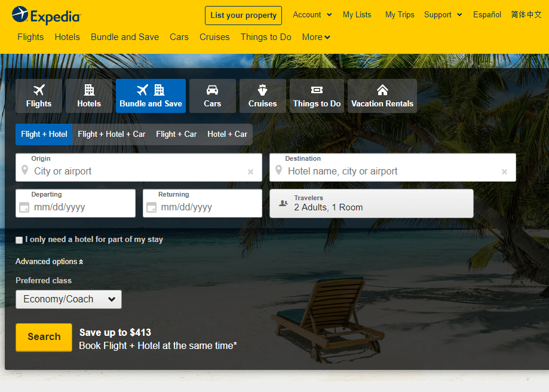The image size is (549, 392).
Task: Collapse Advanced options
Action: (50, 261)
